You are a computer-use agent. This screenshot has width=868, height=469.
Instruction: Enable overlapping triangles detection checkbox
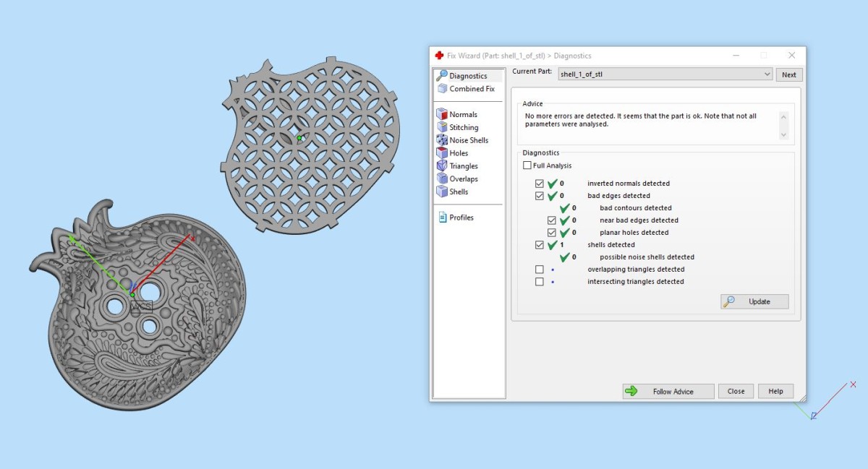pos(540,270)
